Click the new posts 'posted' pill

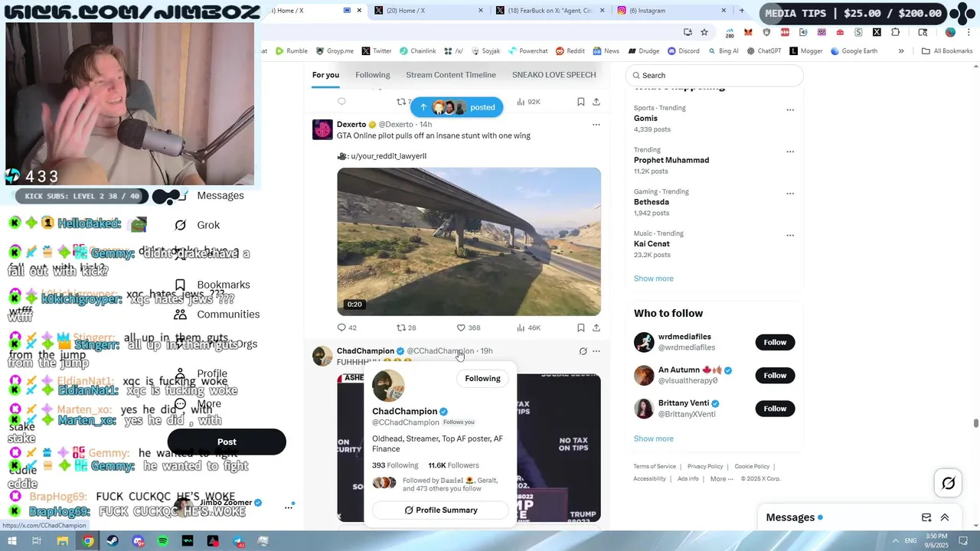point(456,107)
